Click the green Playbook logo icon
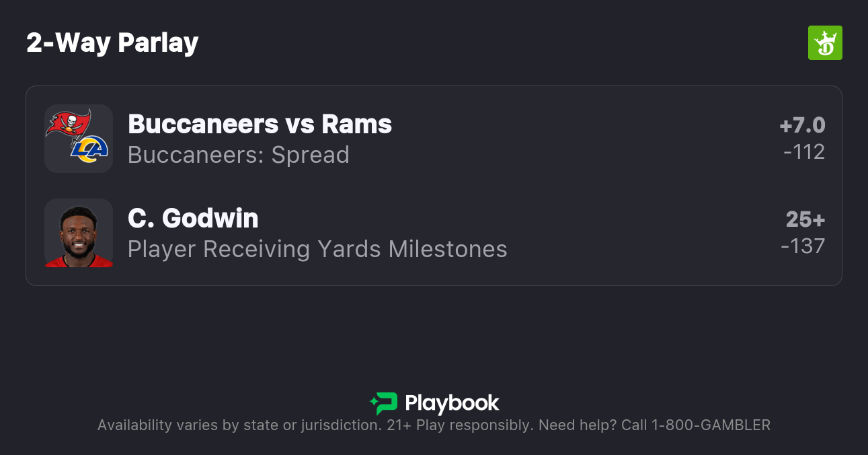The image size is (868, 455). [383, 403]
